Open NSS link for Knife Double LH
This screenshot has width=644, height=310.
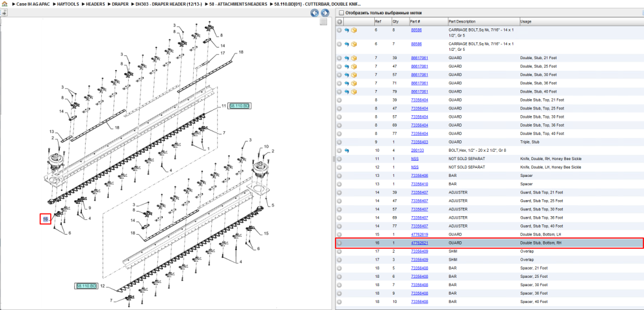[x=415, y=167]
